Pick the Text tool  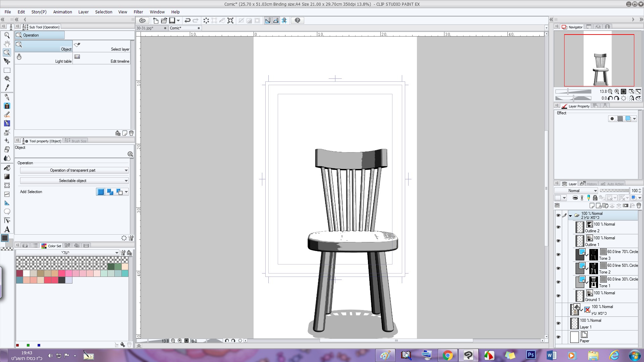click(x=7, y=229)
